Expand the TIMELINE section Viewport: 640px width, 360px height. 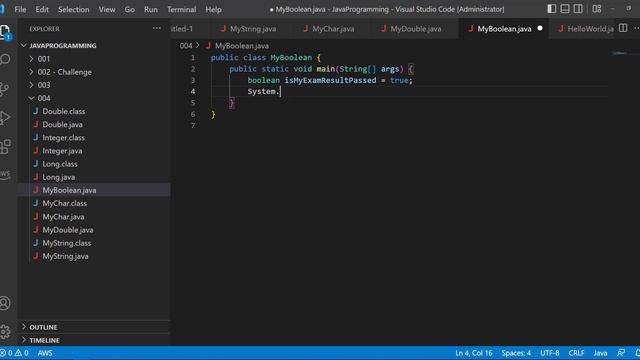(x=24, y=340)
